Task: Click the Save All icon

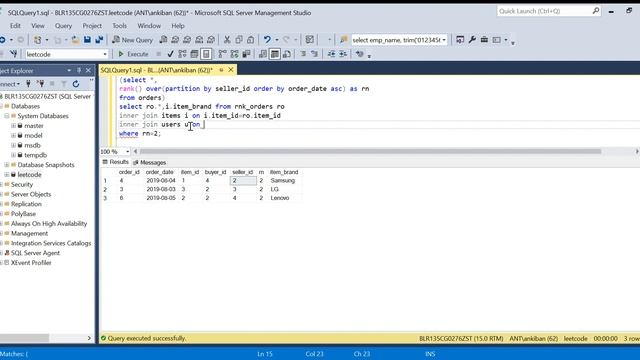Action: point(99,40)
